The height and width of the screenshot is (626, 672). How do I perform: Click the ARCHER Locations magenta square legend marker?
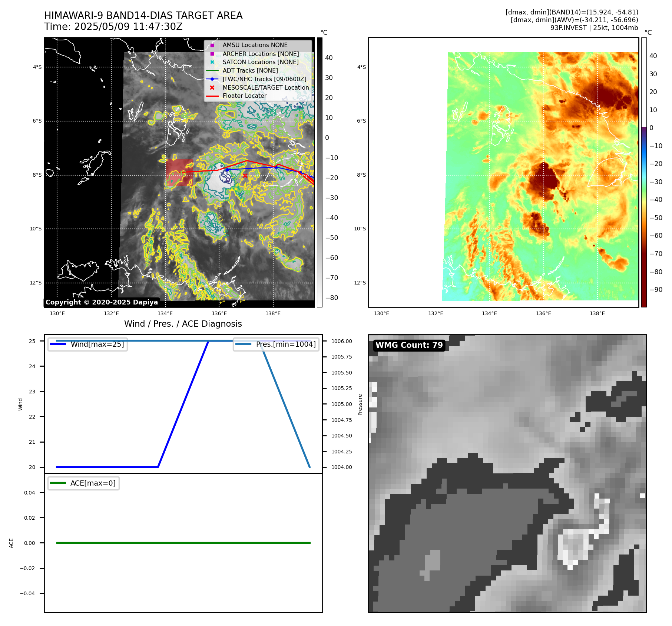212,54
